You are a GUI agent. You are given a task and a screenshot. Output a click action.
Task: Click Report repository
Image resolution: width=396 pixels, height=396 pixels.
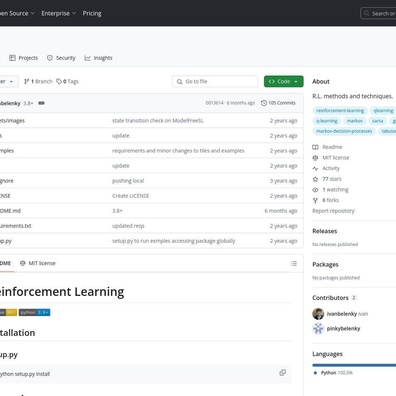[x=333, y=211]
